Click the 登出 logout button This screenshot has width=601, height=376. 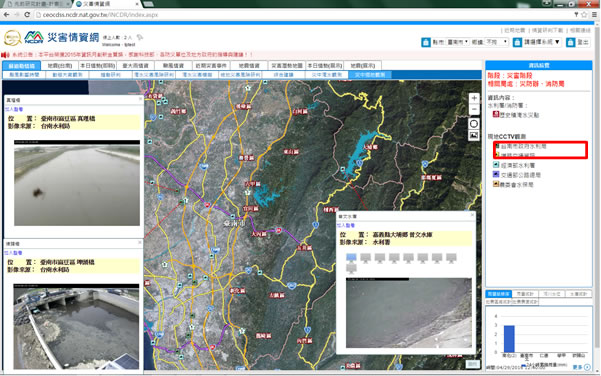tap(583, 42)
